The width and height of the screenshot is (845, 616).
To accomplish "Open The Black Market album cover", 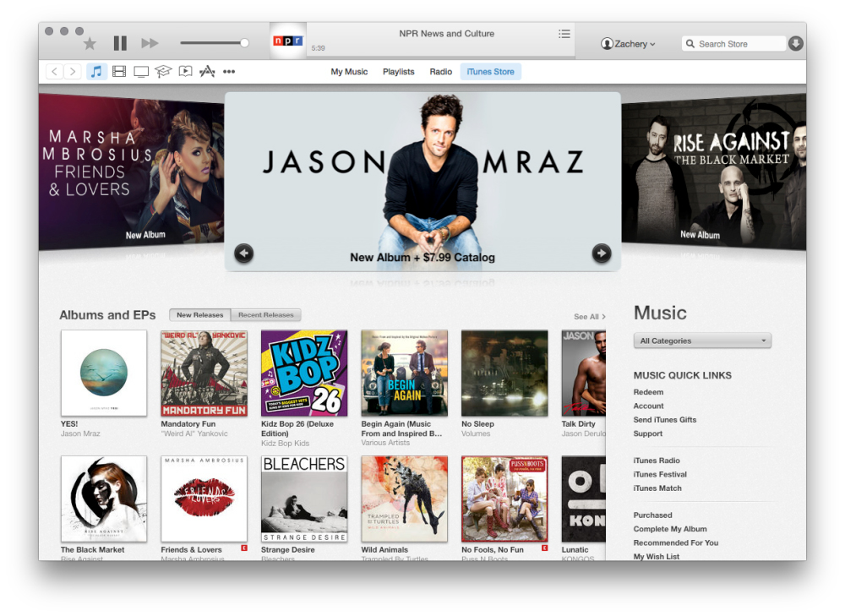I will 103,499.
